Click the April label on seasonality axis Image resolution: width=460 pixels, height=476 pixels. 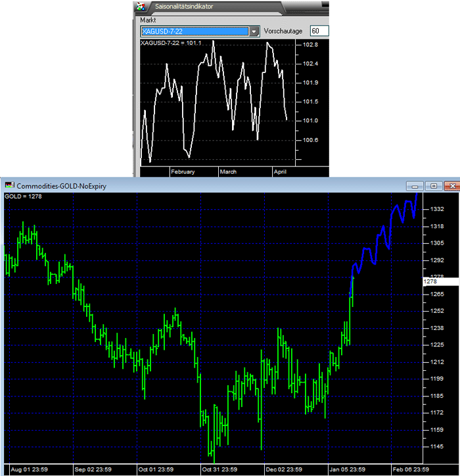pyautogui.click(x=280, y=172)
